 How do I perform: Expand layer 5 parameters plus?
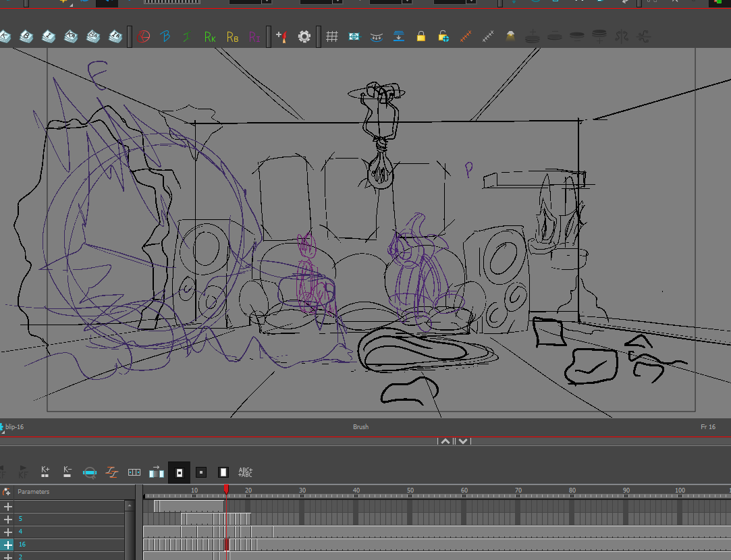[x=8, y=519]
